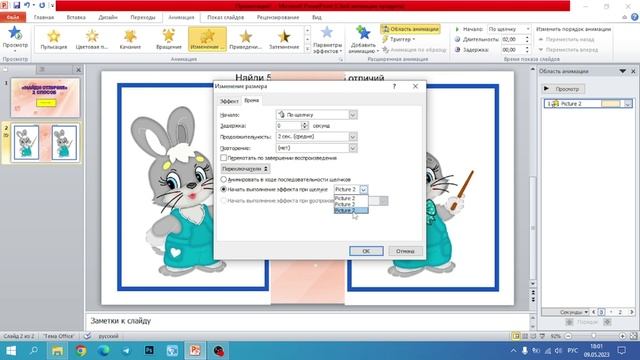Switch to Normal view in status bar
Screen dimensions: 640x360
[x=516, y=336]
